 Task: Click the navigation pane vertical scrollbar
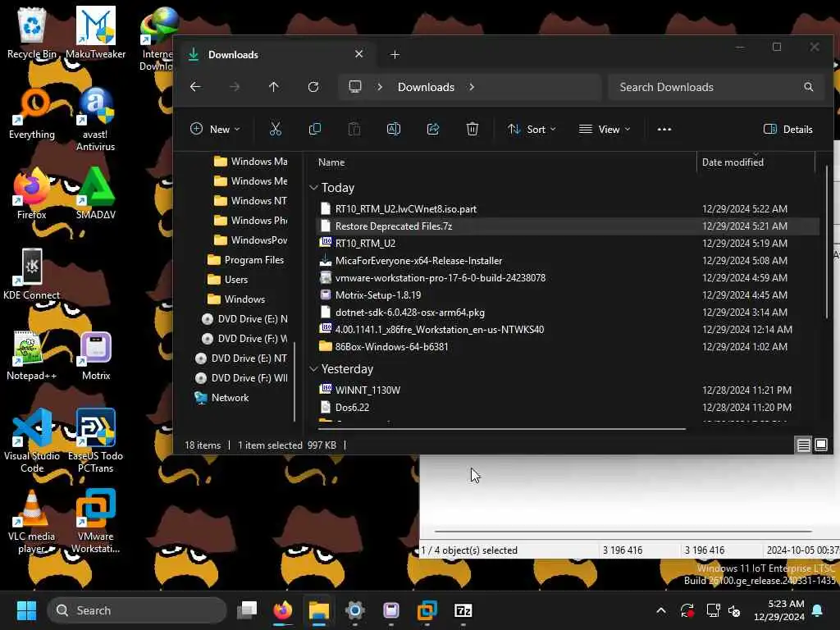[294, 381]
